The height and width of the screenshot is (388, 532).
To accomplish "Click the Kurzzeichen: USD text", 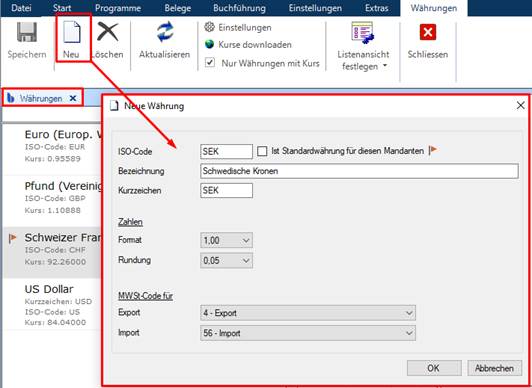I will [x=58, y=301].
